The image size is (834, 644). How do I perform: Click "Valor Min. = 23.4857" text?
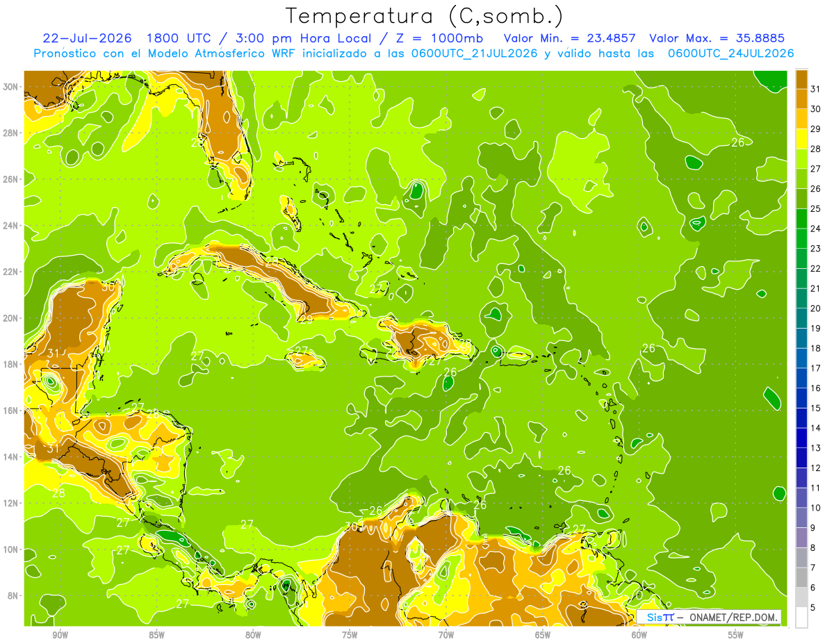point(569,38)
